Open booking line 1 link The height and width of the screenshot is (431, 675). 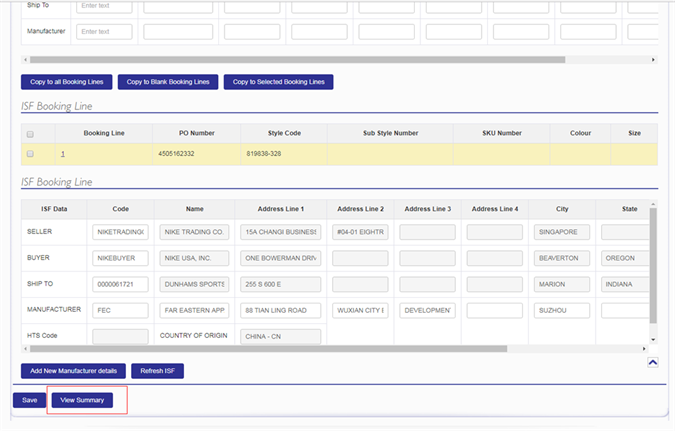pyautogui.click(x=62, y=154)
